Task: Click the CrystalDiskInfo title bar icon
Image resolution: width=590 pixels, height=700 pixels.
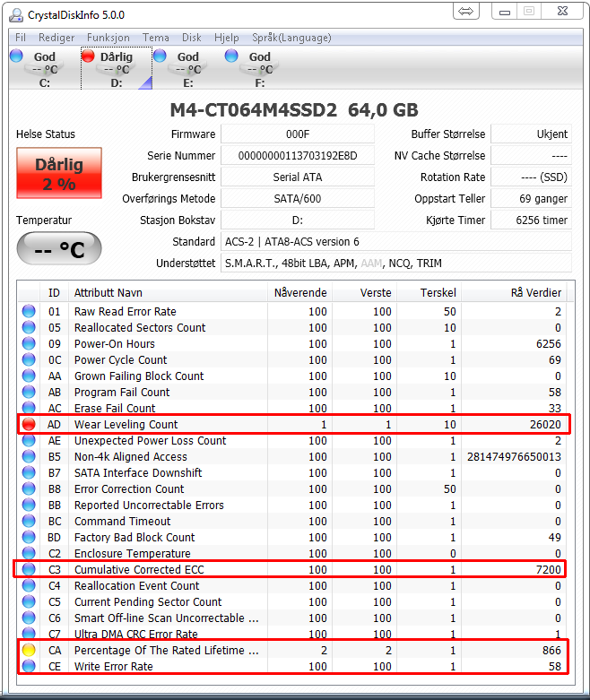Action: pyautogui.click(x=16, y=15)
